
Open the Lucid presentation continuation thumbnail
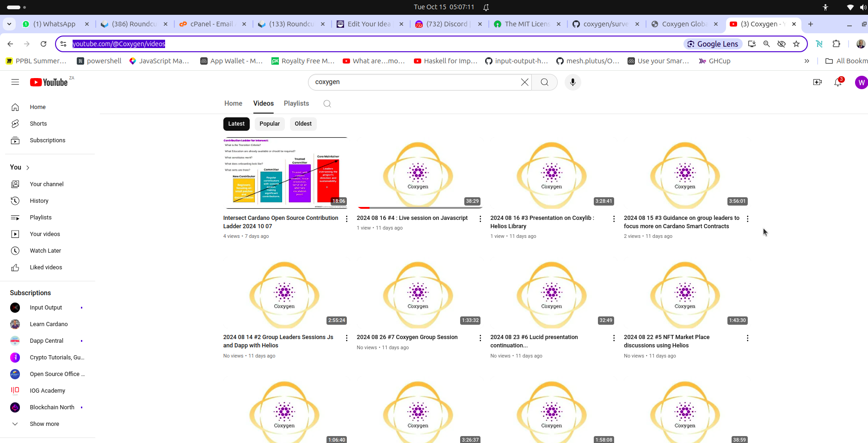tap(552, 292)
